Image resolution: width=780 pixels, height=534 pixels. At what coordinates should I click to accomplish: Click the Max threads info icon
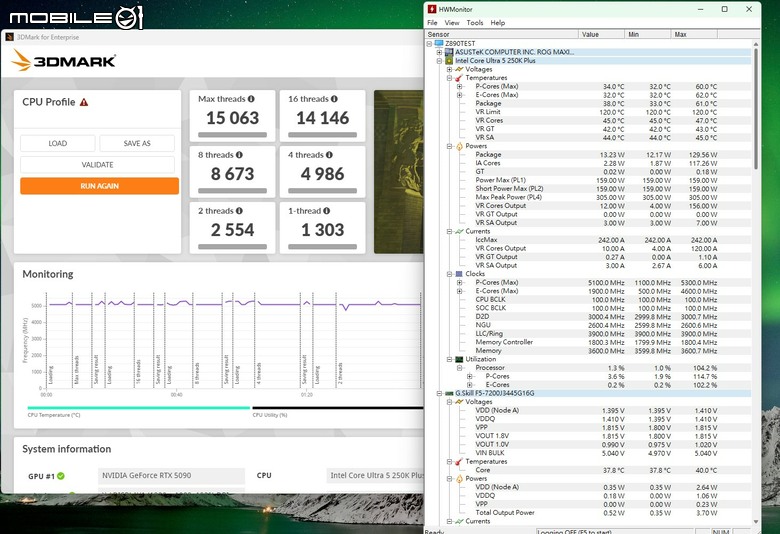(x=251, y=99)
